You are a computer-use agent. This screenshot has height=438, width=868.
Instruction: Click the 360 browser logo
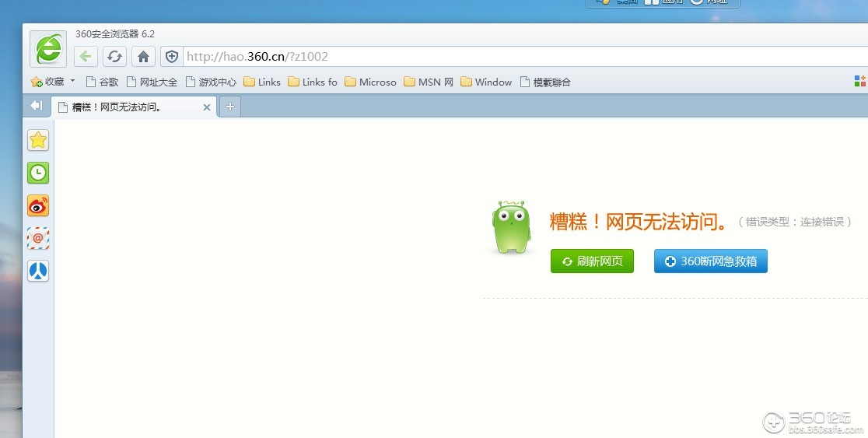pyautogui.click(x=48, y=49)
